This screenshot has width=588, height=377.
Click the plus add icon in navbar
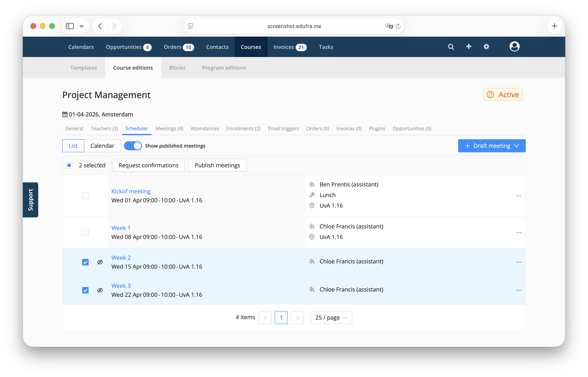coord(468,46)
